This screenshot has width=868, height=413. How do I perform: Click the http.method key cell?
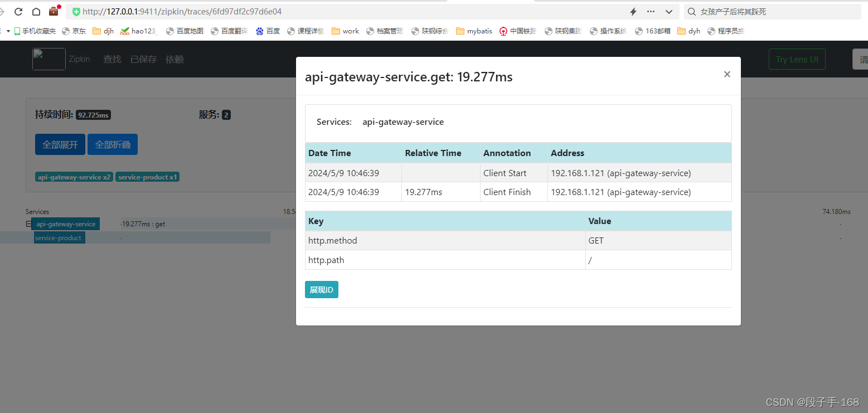click(x=445, y=241)
